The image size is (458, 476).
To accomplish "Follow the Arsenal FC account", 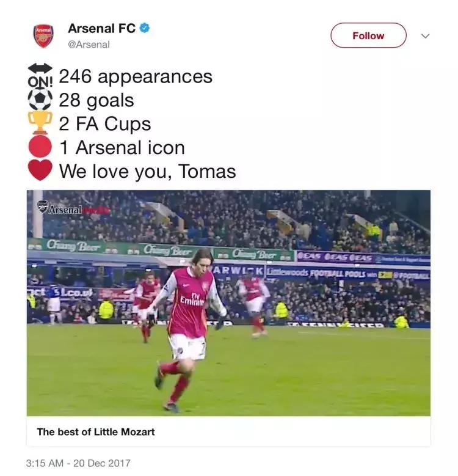I will point(368,35).
